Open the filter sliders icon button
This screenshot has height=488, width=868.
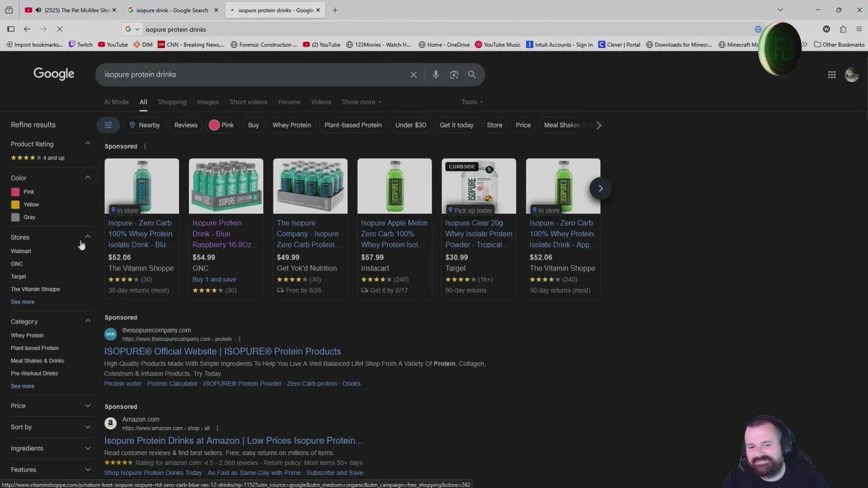click(108, 125)
